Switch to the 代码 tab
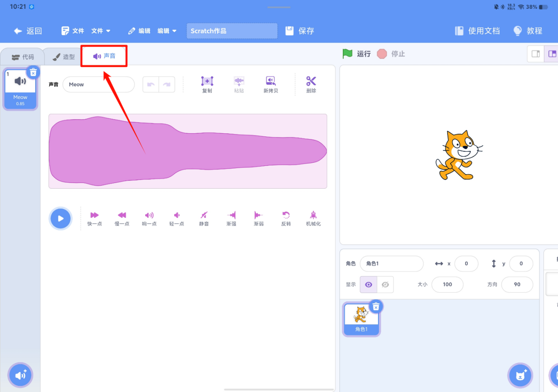Image resolution: width=558 pixels, height=392 pixels. tap(22, 56)
